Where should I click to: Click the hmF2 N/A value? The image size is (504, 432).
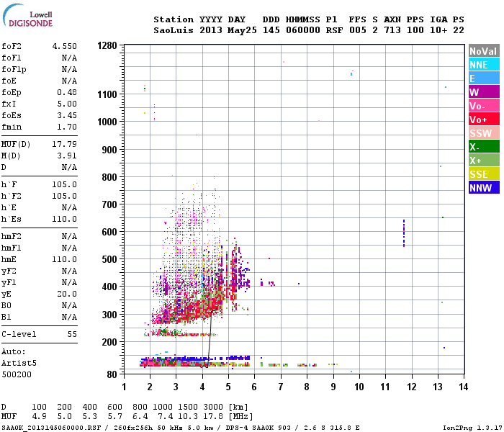pos(69,237)
